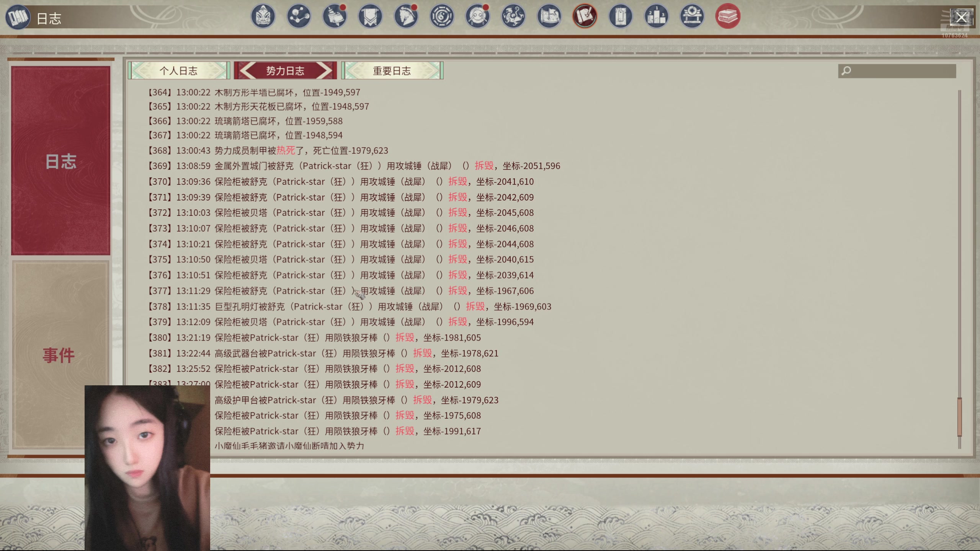Click the dragon beast icon

coord(513,16)
